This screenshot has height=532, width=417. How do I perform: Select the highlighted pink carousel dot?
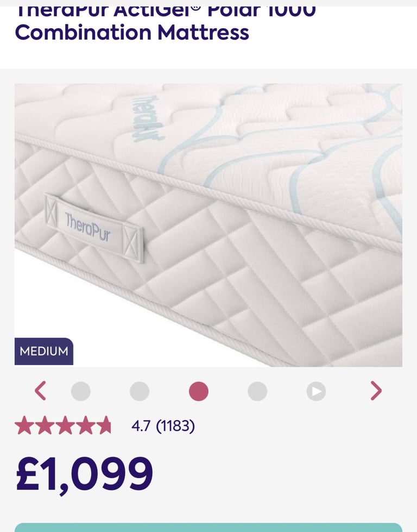point(198,391)
